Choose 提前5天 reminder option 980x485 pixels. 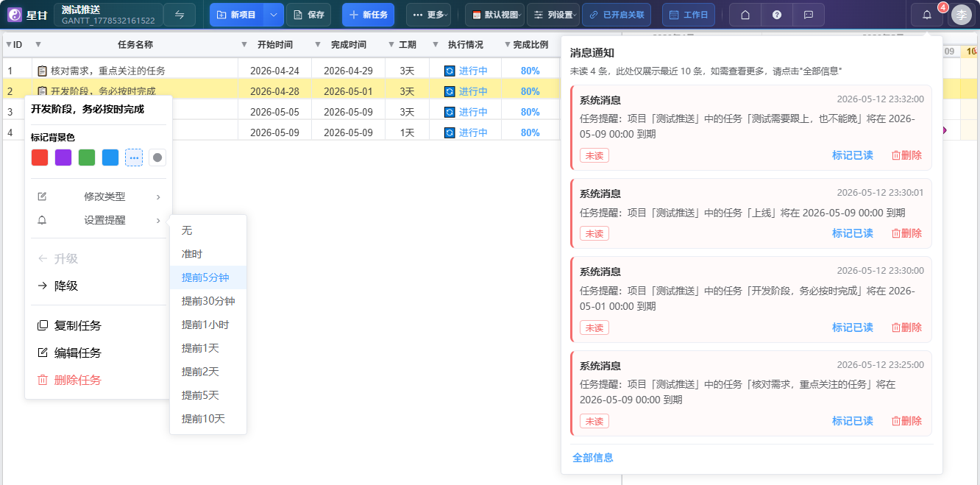coord(208,395)
